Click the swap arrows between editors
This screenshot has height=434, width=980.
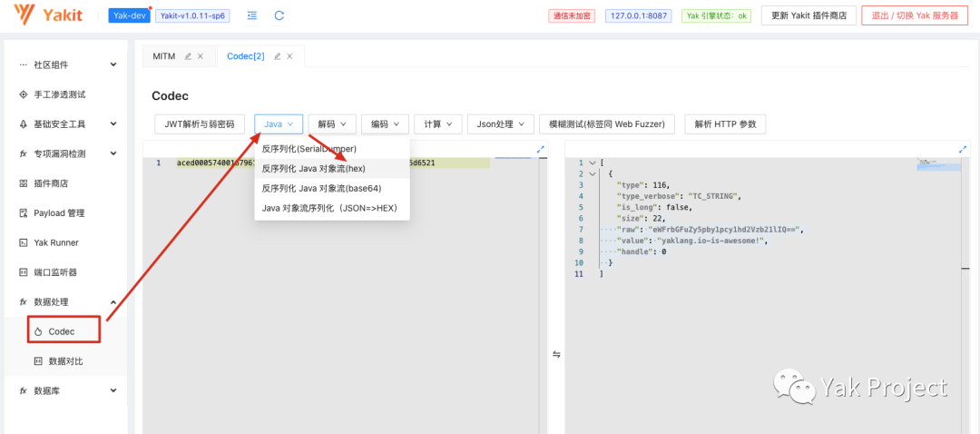pos(556,355)
